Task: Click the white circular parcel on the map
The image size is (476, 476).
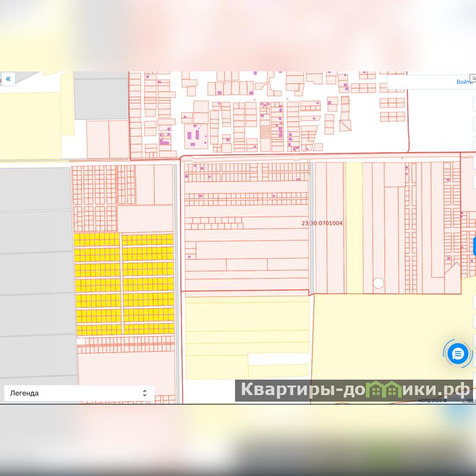Action: [378, 283]
